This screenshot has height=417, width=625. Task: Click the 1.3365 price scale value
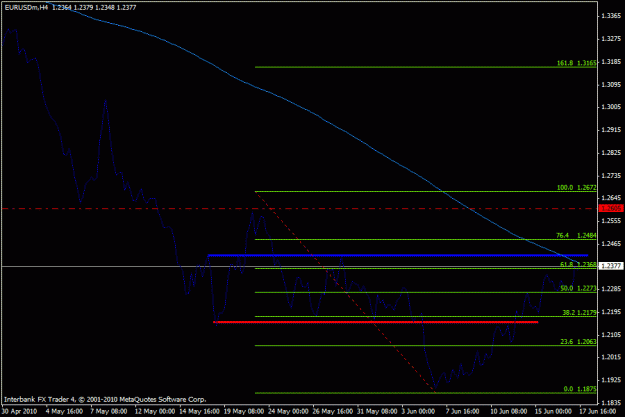[611, 16]
